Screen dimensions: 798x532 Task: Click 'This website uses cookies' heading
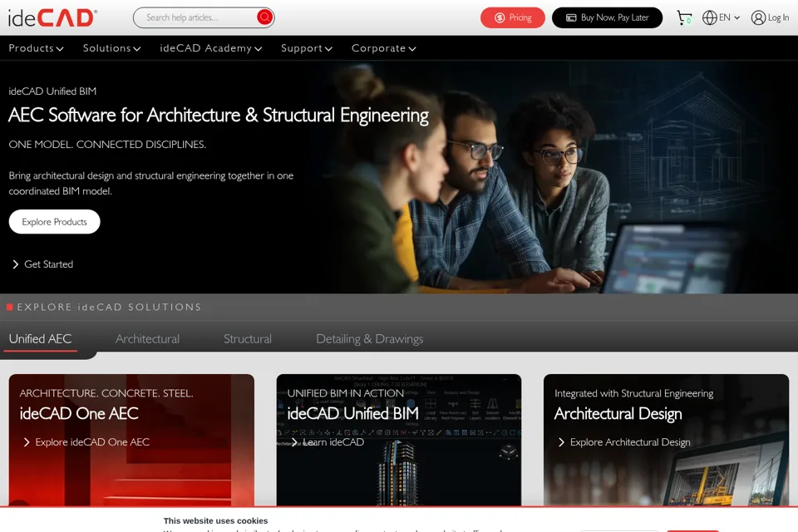click(215, 521)
